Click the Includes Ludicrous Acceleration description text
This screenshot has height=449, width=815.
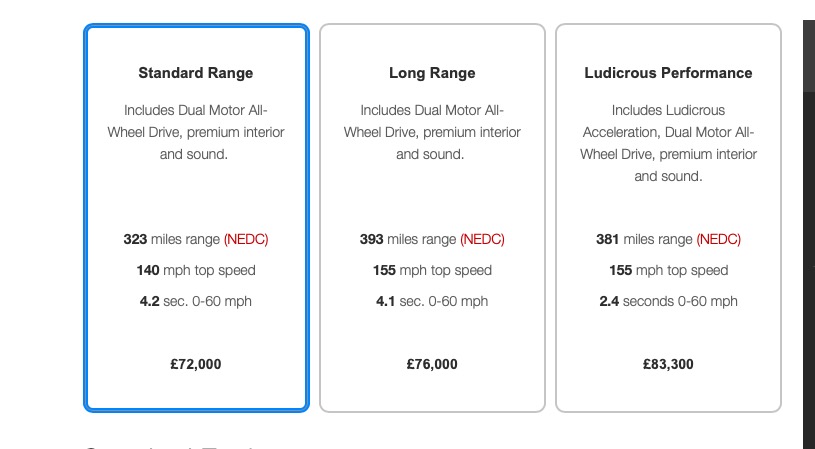pyautogui.click(x=668, y=143)
